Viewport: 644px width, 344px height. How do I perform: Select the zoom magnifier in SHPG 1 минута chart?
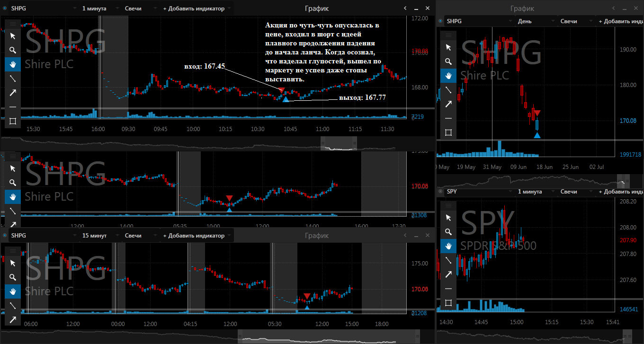[13, 50]
